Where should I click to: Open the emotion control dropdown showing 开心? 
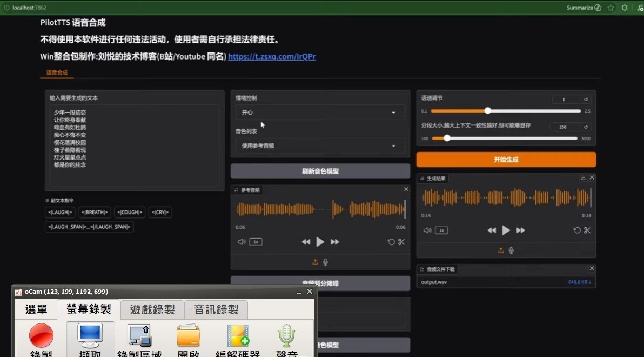[320, 113]
